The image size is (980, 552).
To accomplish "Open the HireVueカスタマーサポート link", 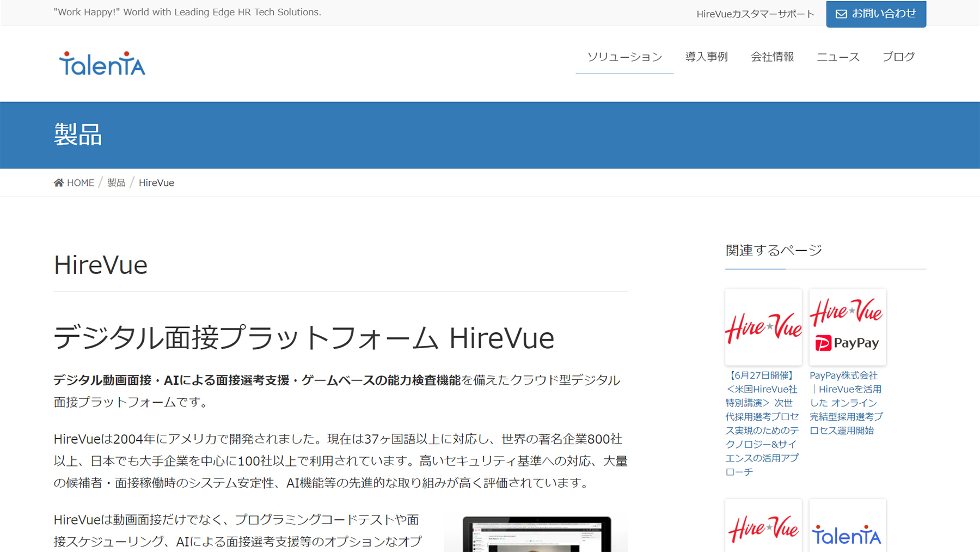I will (755, 14).
